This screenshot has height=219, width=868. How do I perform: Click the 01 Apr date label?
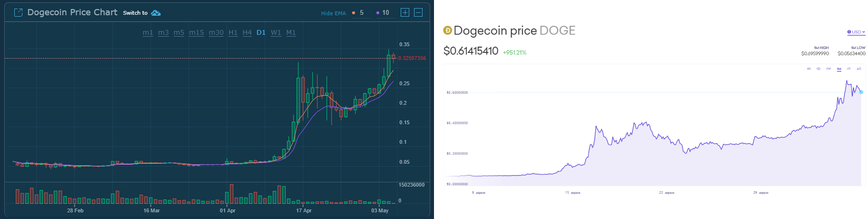pyautogui.click(x=227, y=210)
